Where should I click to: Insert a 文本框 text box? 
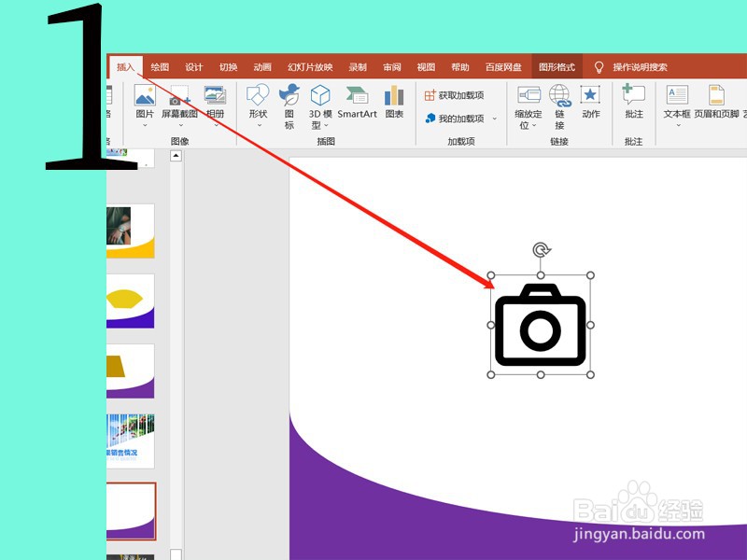(x=677, y=95)
